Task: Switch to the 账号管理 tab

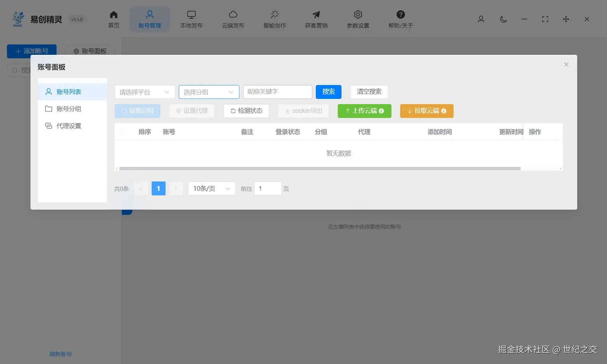Action: coord(150,19)
